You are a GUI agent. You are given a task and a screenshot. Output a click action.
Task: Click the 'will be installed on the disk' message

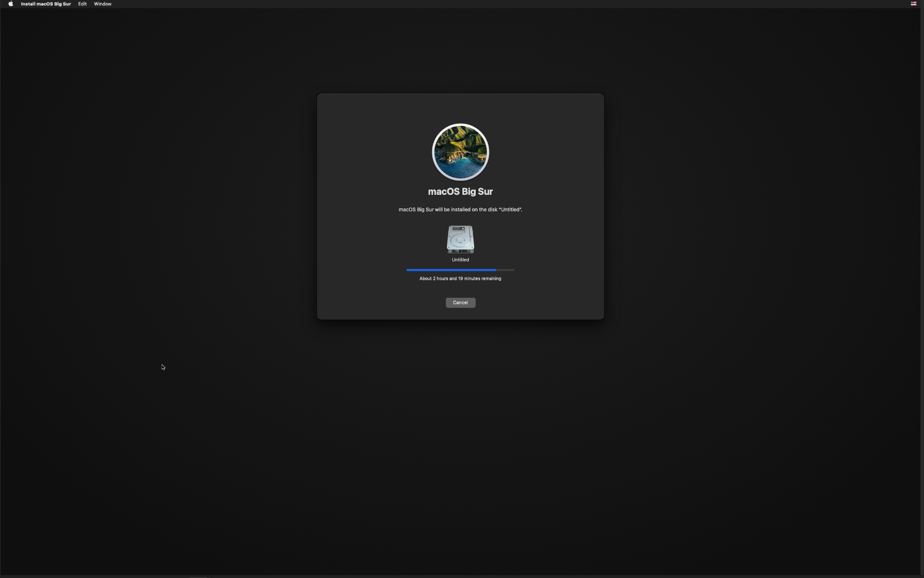[461, 210]
